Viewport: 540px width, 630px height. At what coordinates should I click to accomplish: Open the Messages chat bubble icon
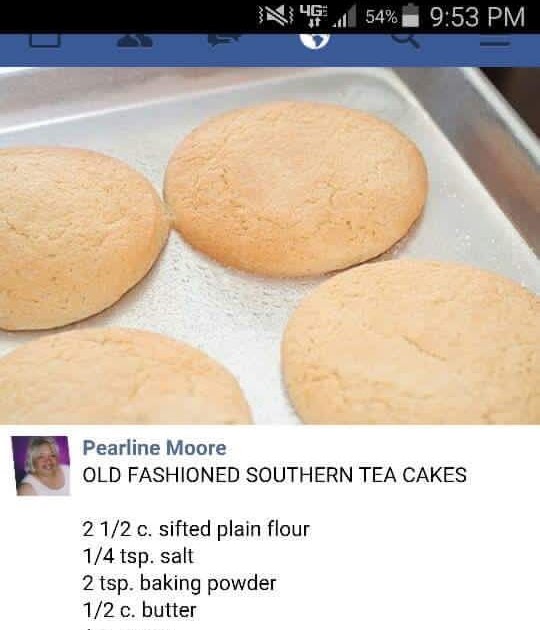tap(225, 40)
